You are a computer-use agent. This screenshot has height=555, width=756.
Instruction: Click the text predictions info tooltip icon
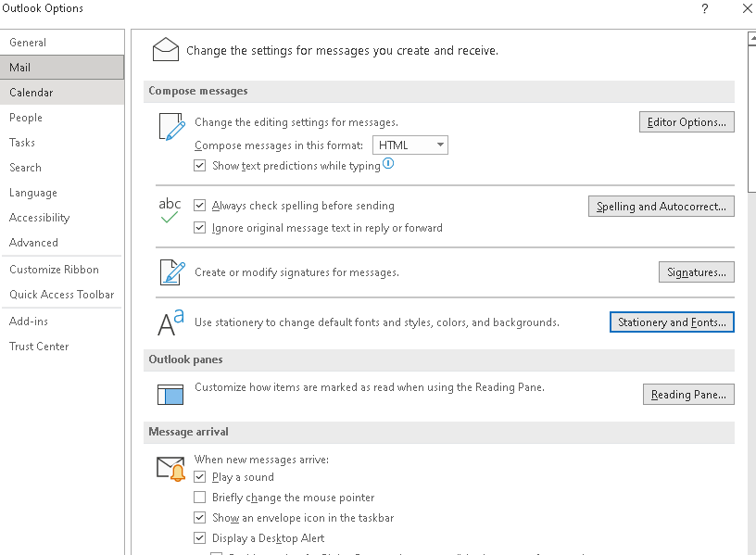(386, 165)
